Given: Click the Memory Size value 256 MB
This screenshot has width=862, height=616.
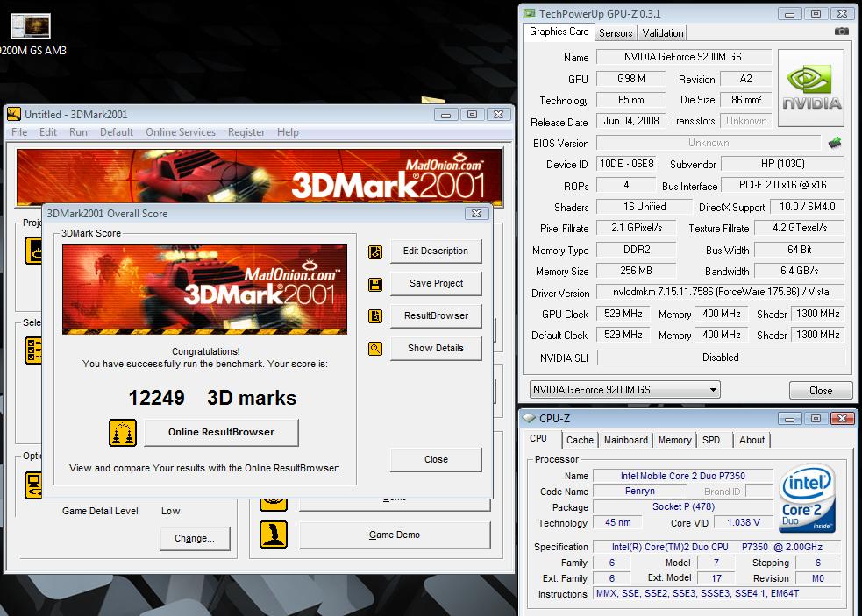Looking at the screenshot, I should click(x=636, y=271).
